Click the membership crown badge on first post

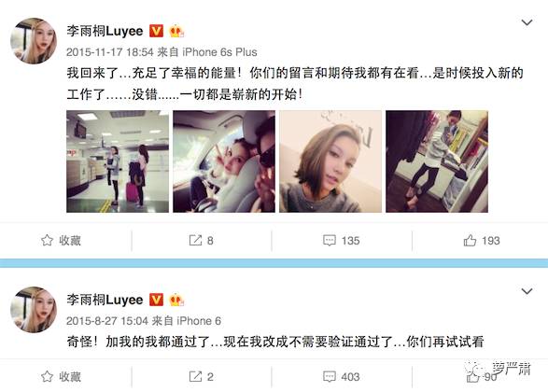pyautogui.click(x=176, y=31)
